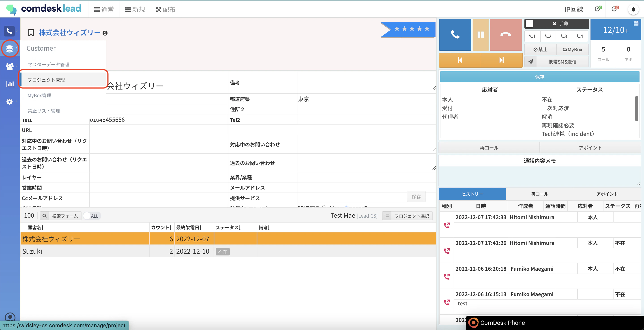Open the settings gear sidebar icon

click(x=9, y=102)
